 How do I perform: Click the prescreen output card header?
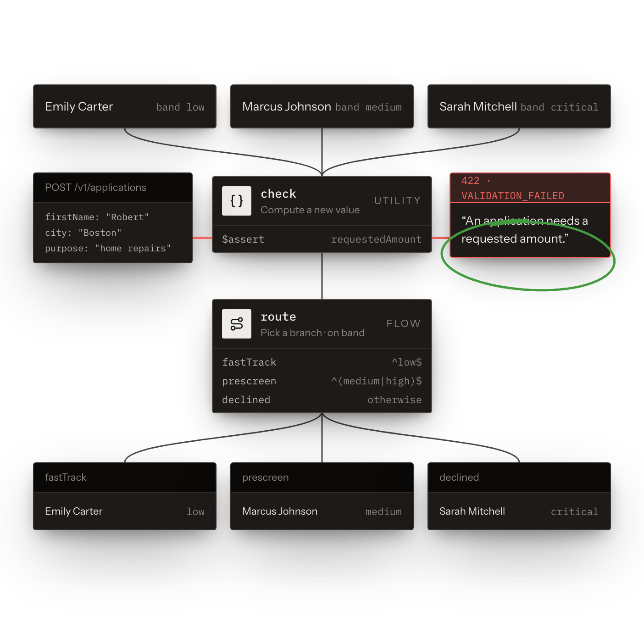point(322,477)
